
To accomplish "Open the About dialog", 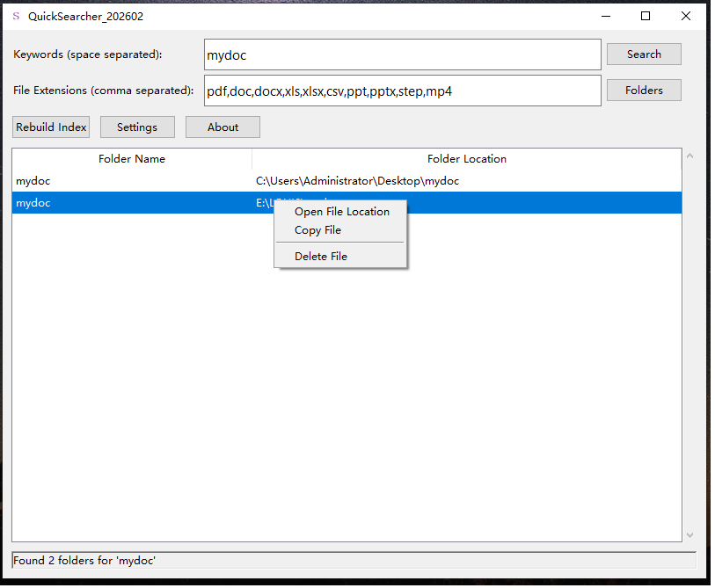I will point(223,127).
